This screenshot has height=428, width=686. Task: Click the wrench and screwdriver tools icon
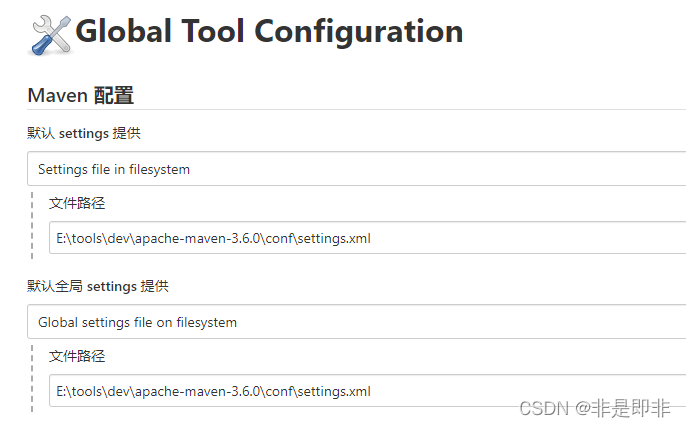pyautogui.click(x=50, y=35)
